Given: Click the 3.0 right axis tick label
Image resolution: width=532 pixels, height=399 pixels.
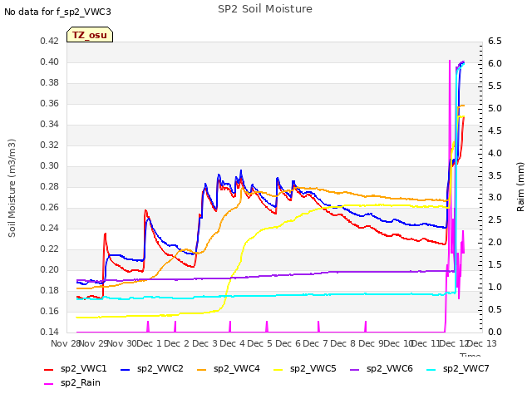Looking at the screenshot, I should (x=495, y=198).
